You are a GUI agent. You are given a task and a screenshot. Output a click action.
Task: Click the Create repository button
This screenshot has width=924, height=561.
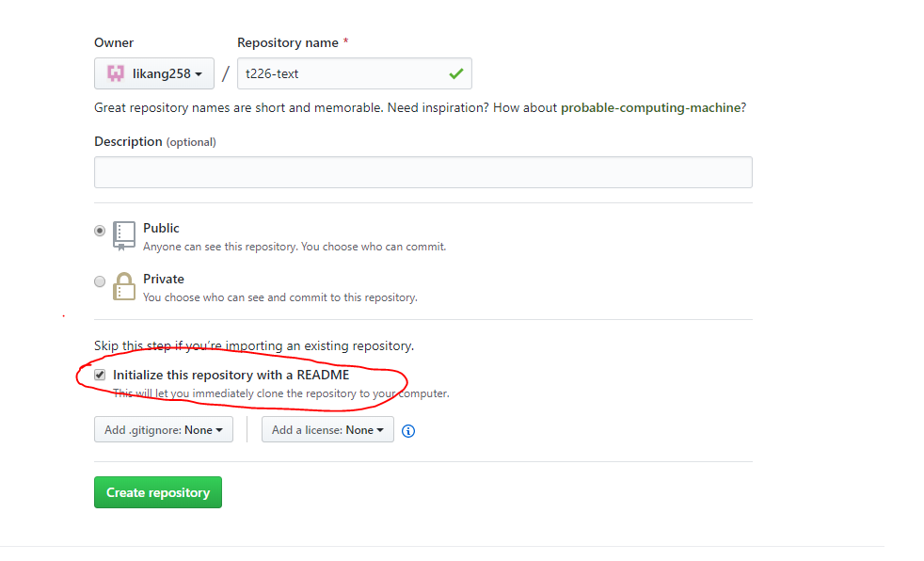click(158, 492)
